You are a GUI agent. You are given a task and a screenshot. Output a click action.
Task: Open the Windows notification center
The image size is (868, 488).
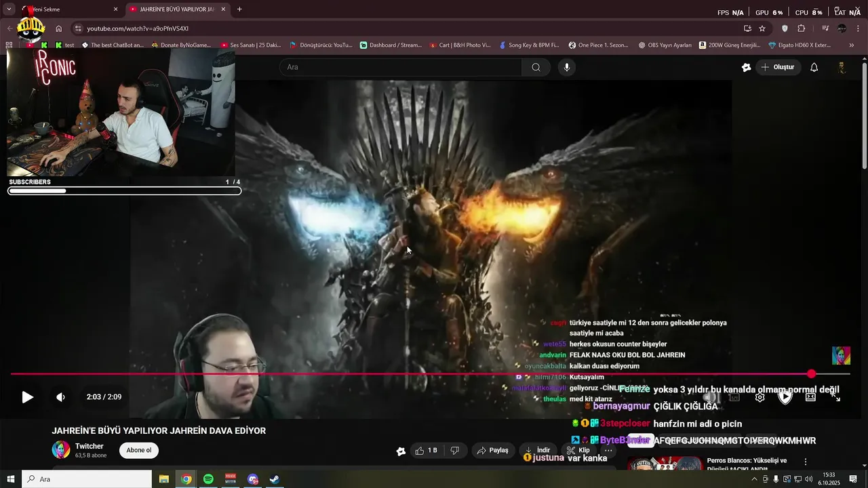click(853, 479)
